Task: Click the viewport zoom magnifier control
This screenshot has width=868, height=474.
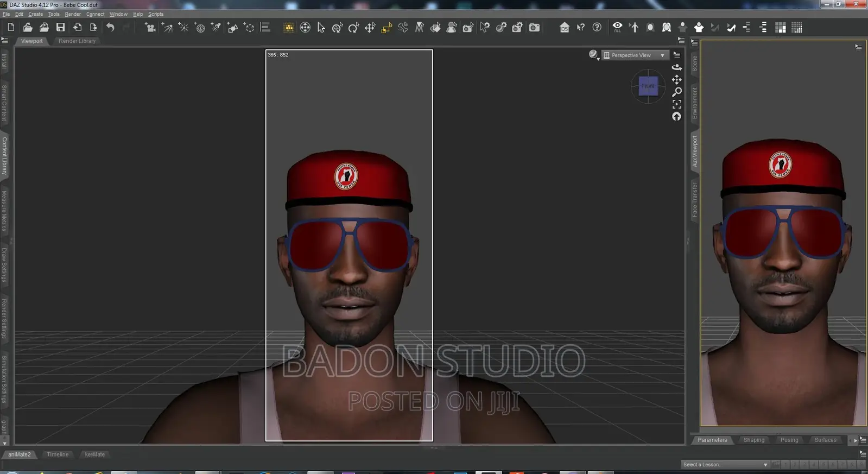Action: point(677,92)
